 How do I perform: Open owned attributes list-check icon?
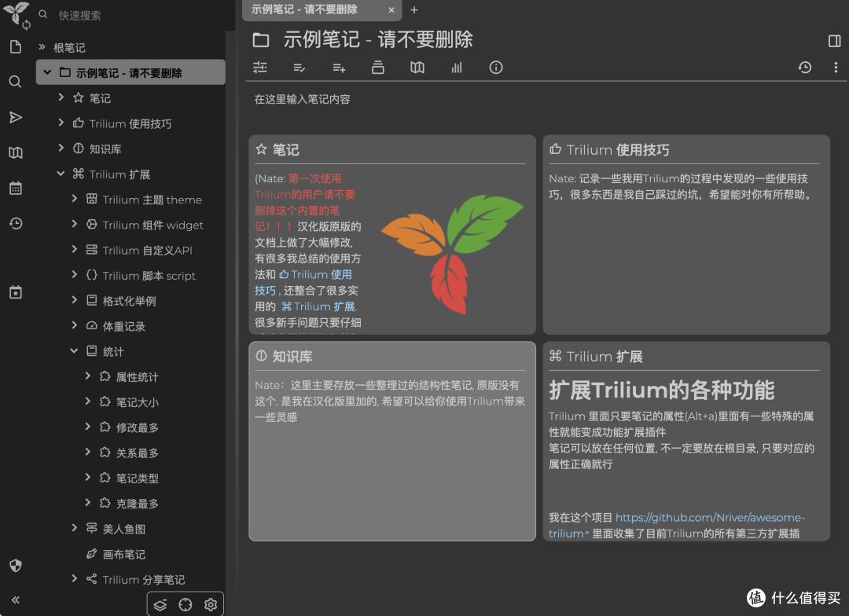[x=299, y=68]
